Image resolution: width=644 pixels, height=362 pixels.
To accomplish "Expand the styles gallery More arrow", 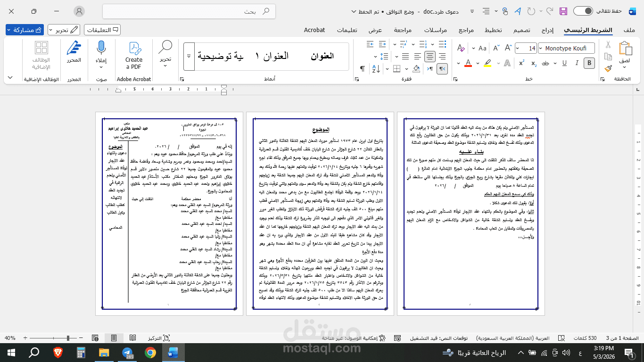I will (x=189, y=56).
